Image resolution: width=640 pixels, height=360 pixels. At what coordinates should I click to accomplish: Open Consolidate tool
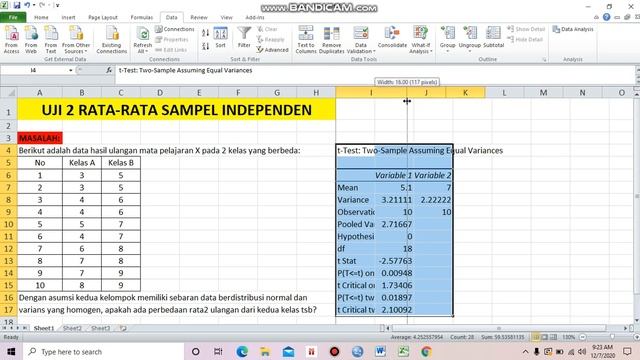(x=392, y=38)
